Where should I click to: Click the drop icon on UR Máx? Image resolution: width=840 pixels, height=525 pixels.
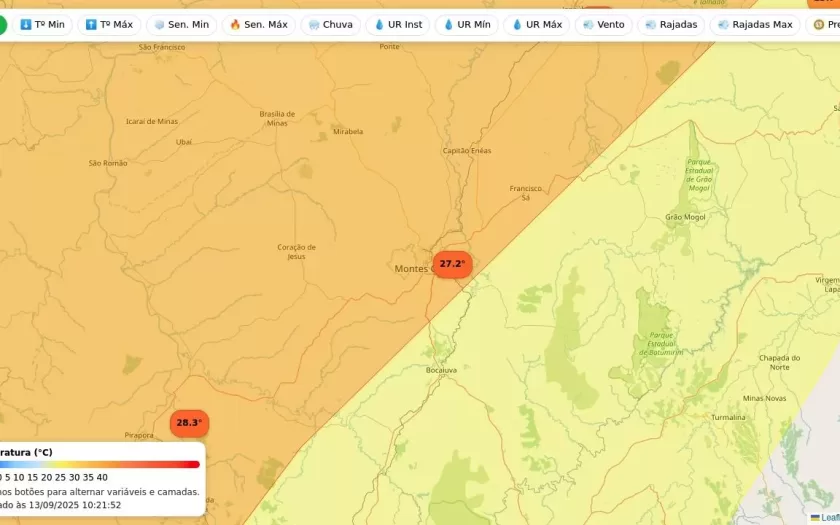pos(517,25)
